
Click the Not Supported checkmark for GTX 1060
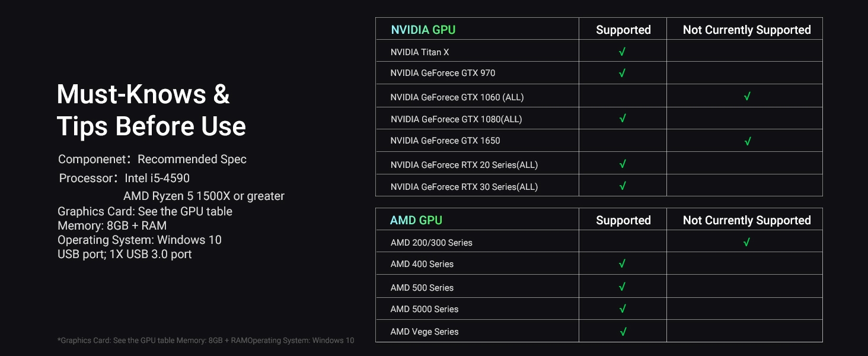click(x=747, y=96)
